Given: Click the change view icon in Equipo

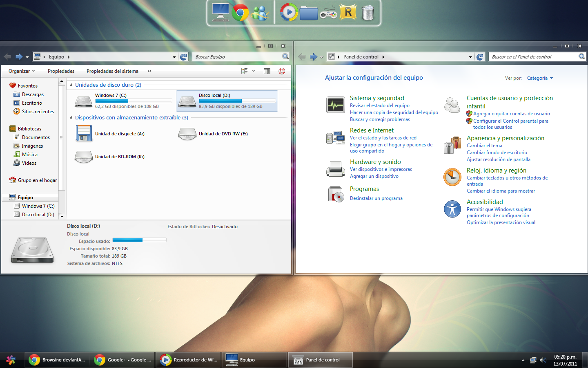Looking at the screenshot, I should (244, 71).
